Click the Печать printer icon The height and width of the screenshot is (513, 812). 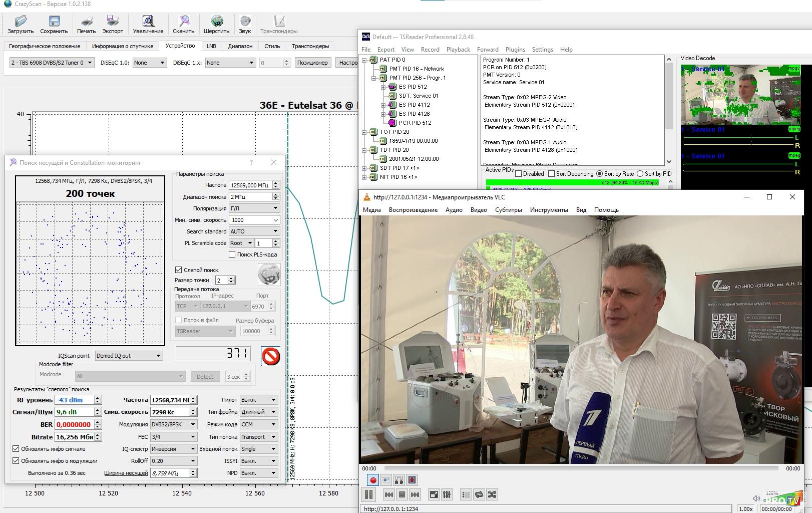click(86, 22)
